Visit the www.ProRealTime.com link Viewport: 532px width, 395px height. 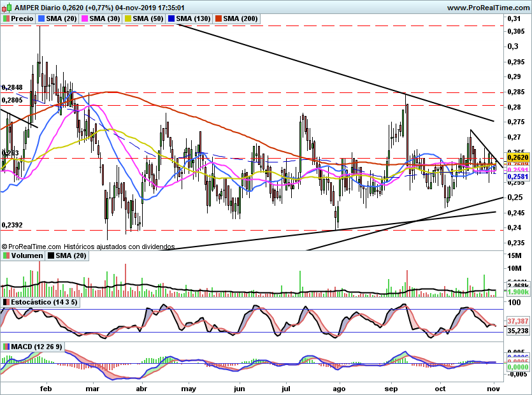pyautogui.click(x=488, y=8)
